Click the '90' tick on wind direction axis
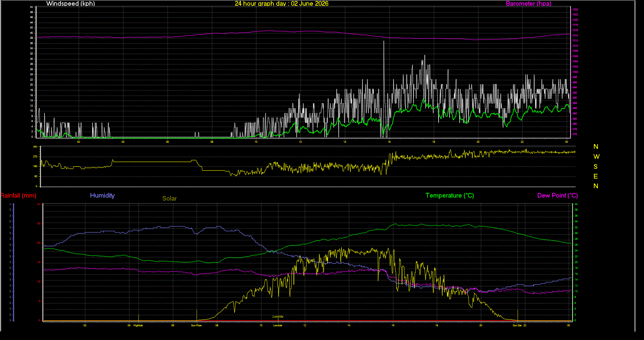 (36, 177)
